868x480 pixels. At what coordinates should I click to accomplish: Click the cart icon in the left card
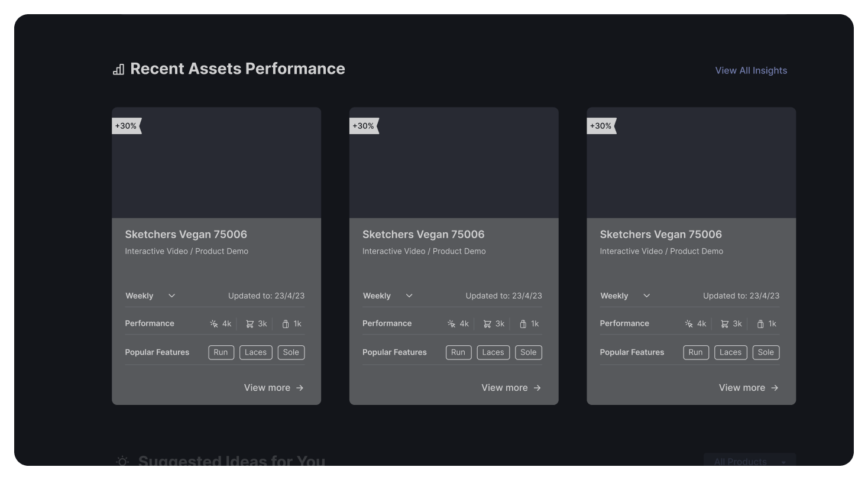click(250, 324)
